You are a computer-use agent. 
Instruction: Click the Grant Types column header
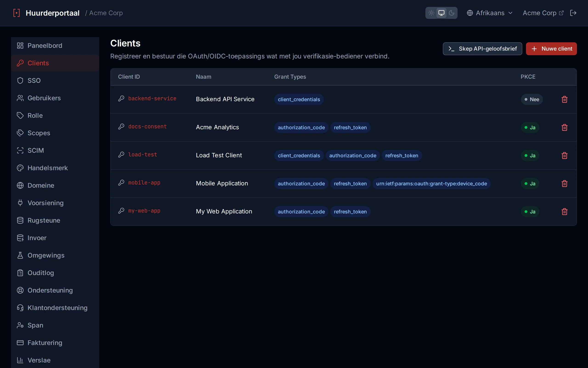(x=290, y=77)
